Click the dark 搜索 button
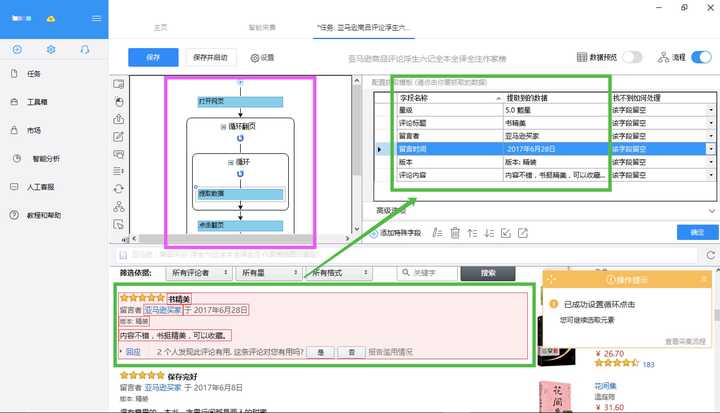 [x=488, y=273]
